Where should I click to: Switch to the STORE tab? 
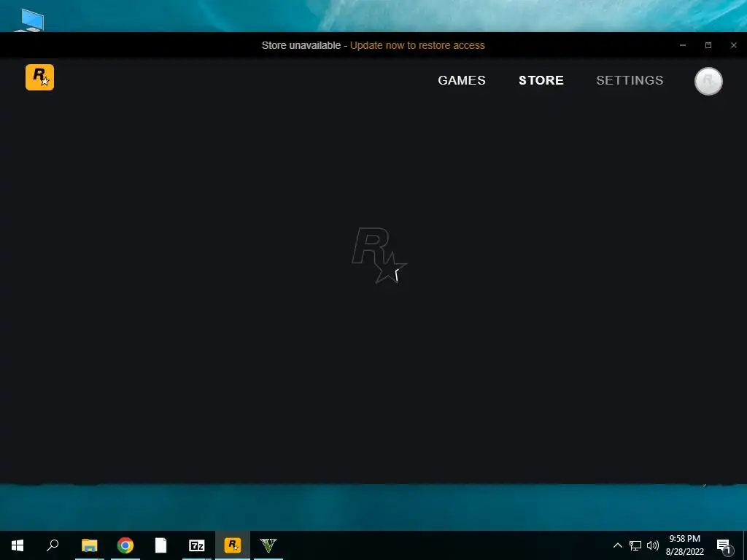tap(541, 80)
